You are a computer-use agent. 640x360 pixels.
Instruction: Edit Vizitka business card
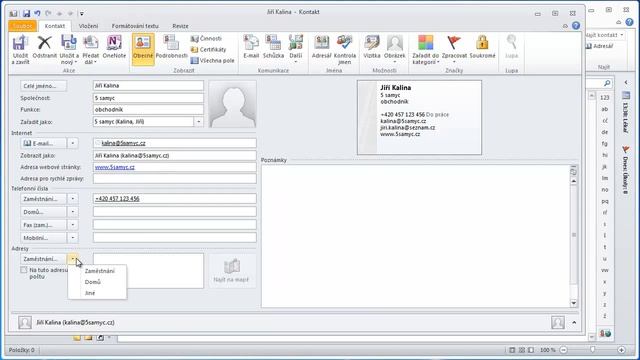click(372, 47)
